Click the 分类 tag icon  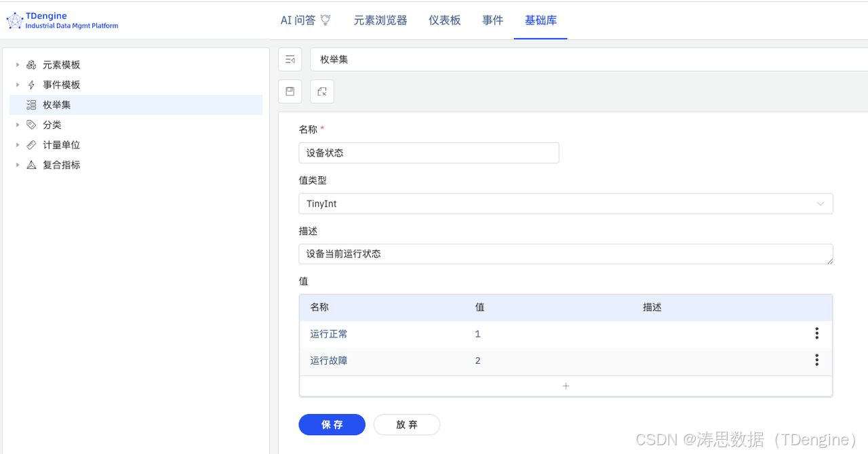pos(31,125)
